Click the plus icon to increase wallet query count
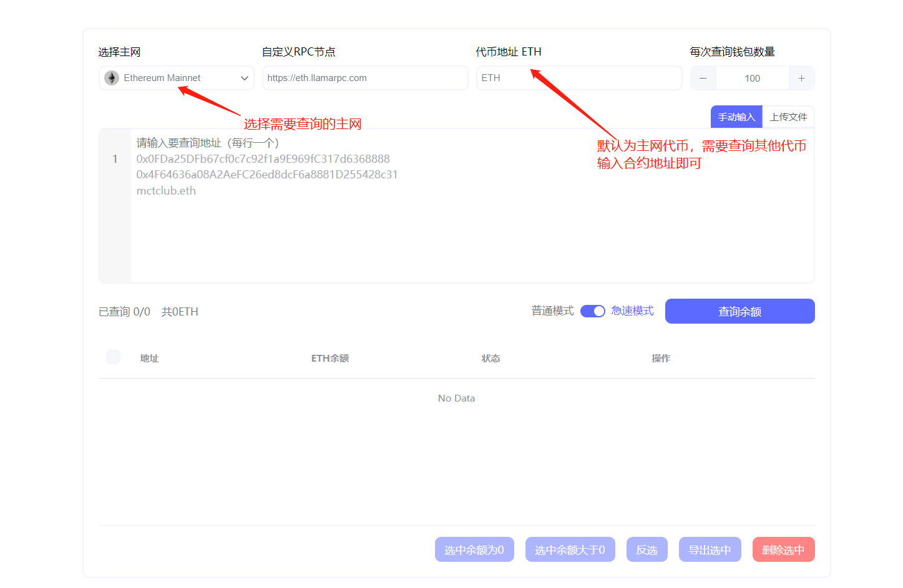 pyautogui.click(x=802, y=77)
